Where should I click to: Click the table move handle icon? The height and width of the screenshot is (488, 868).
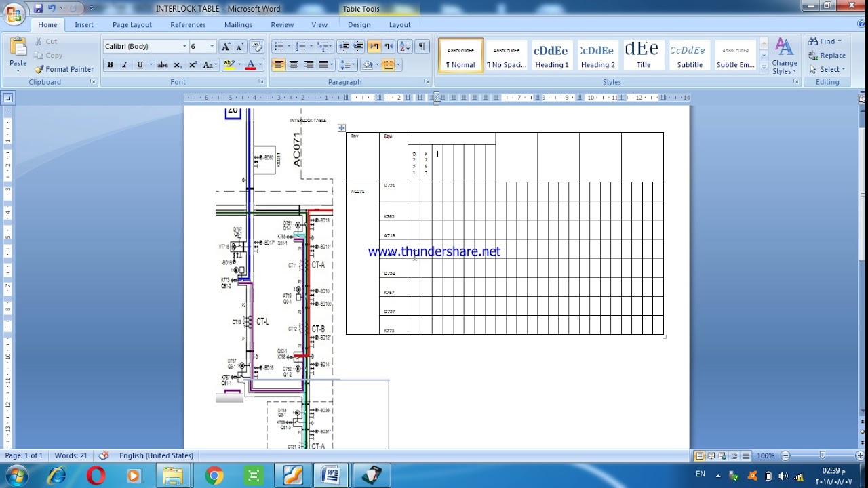click(x=342, y=128)
